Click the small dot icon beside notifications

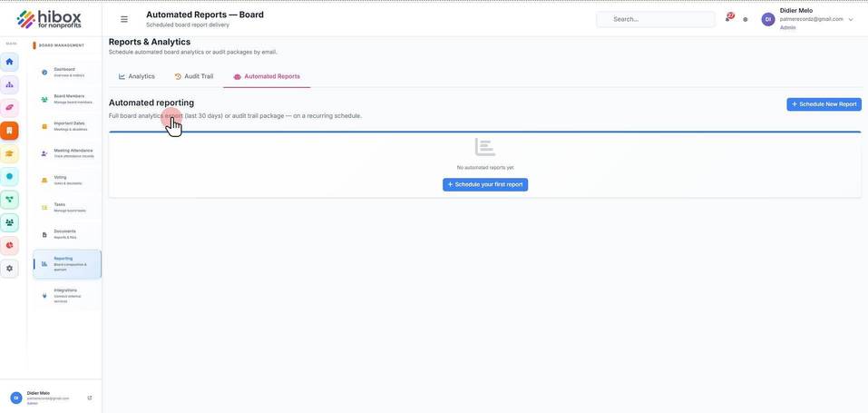[x=746, y=19]
